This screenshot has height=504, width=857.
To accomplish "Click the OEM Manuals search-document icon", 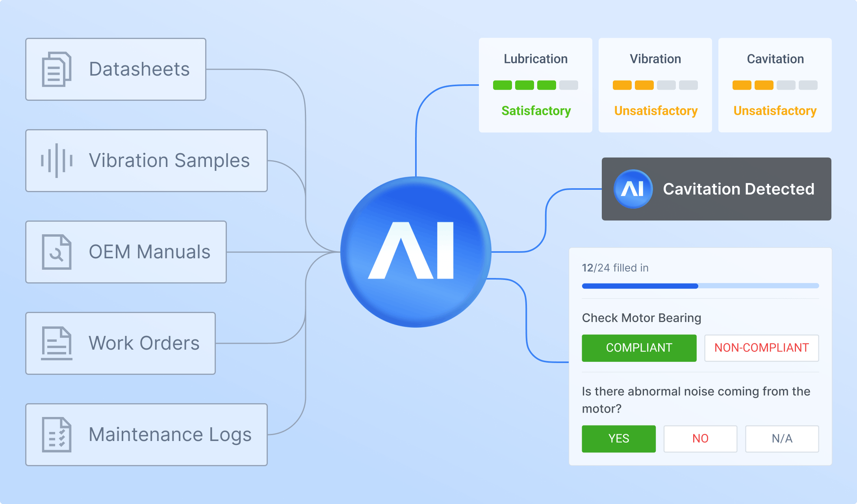I will 57,252.
